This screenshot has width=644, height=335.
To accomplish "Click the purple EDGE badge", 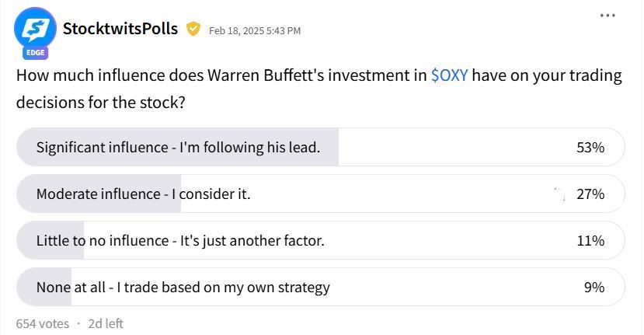I will [35, 53].
